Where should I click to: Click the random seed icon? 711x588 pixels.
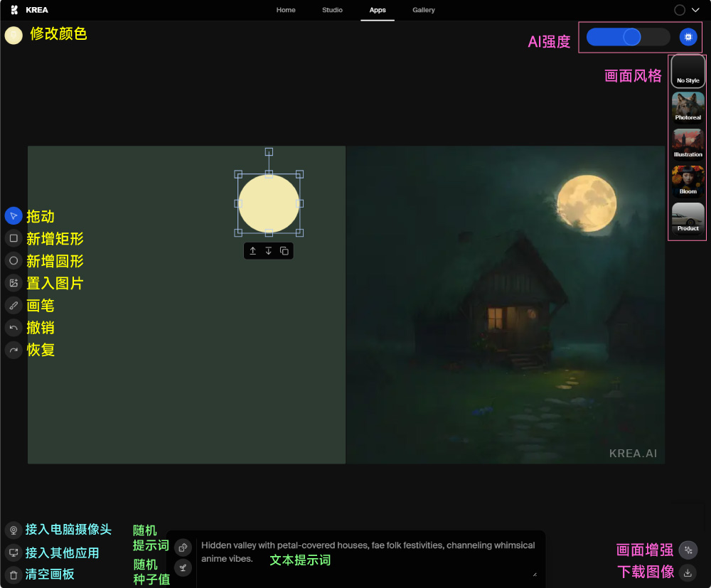click(x=183, y=567)
